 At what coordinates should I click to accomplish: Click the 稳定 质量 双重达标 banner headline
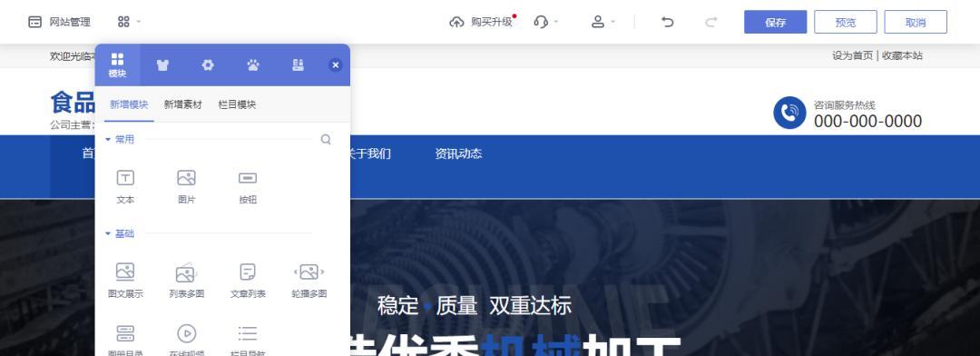pyautogui.click(x=475, y=306)
